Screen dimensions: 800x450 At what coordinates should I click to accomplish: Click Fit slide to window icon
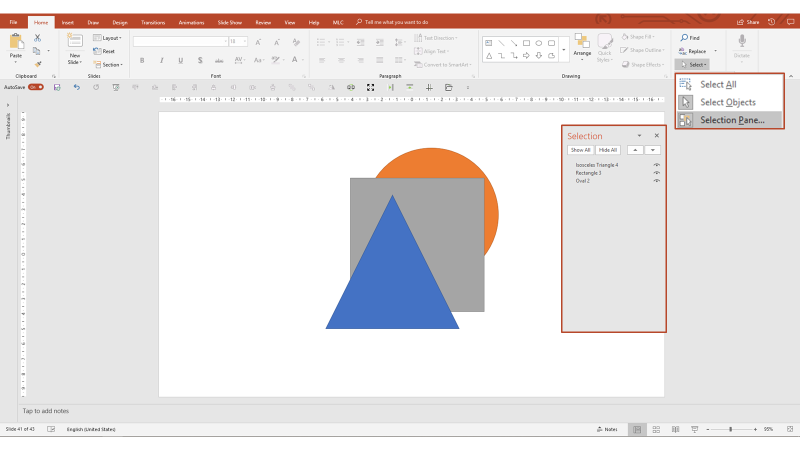coord(790,430)
